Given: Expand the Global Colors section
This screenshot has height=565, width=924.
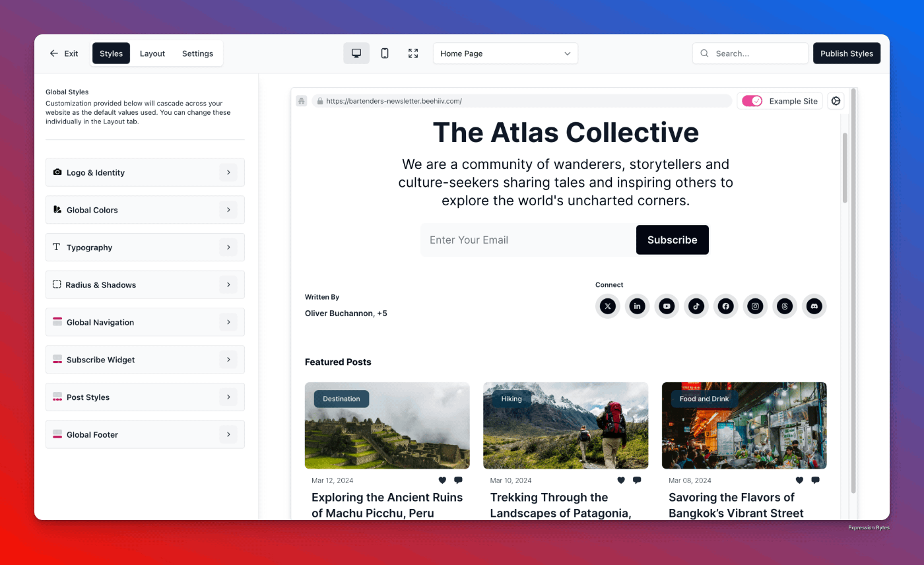Looking at the screenshot, I should 145,209.
